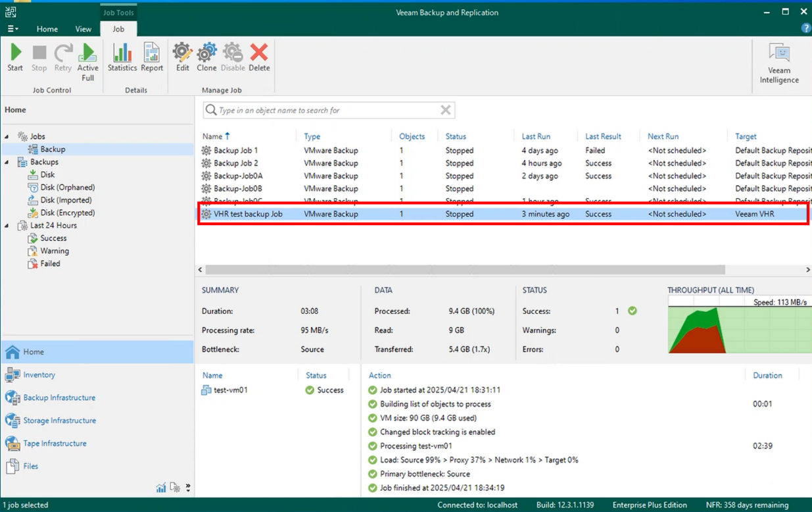The height and width of the screenshot is (512, 812).
Task: Select Failed under Last 24 Hours
Action: 50,264
